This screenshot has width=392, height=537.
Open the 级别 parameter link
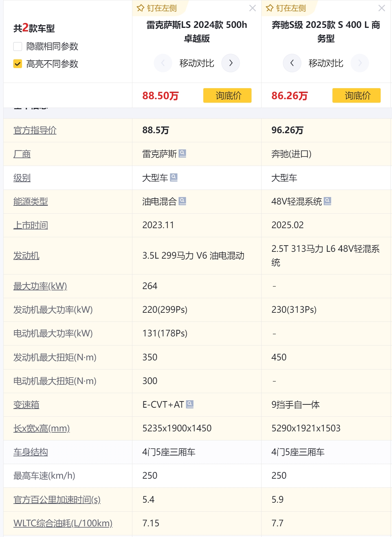click(x=22, y=178)
